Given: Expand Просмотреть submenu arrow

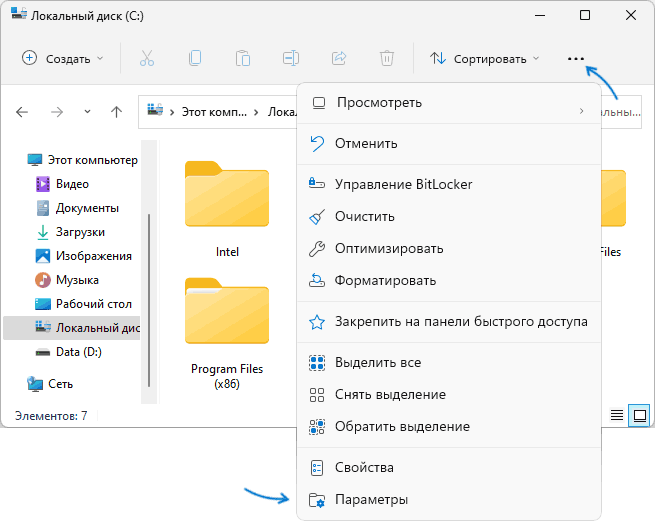Looking at the screenshot, I should 581,111.
